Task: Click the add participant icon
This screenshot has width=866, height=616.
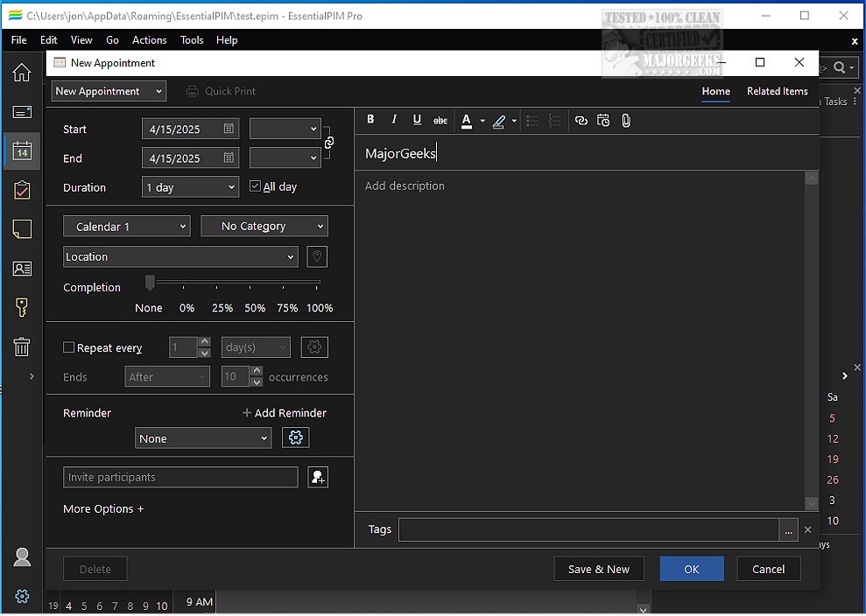Action: coord(318,477)
